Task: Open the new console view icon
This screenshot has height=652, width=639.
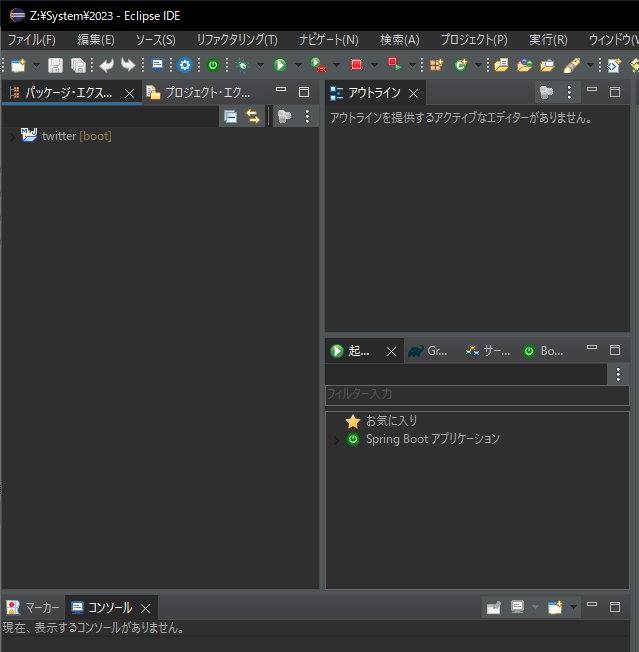Action: (x=555, y=608)
